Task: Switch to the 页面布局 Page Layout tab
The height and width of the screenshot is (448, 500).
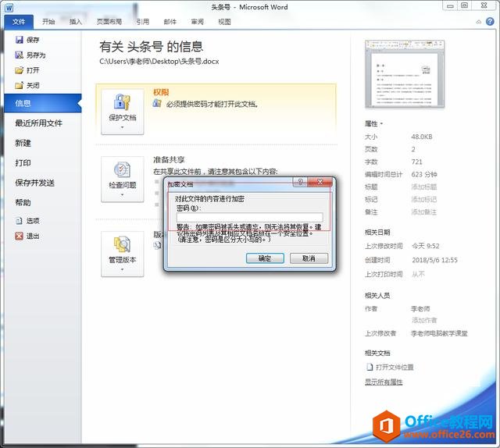Action: (x=109, y=22)
